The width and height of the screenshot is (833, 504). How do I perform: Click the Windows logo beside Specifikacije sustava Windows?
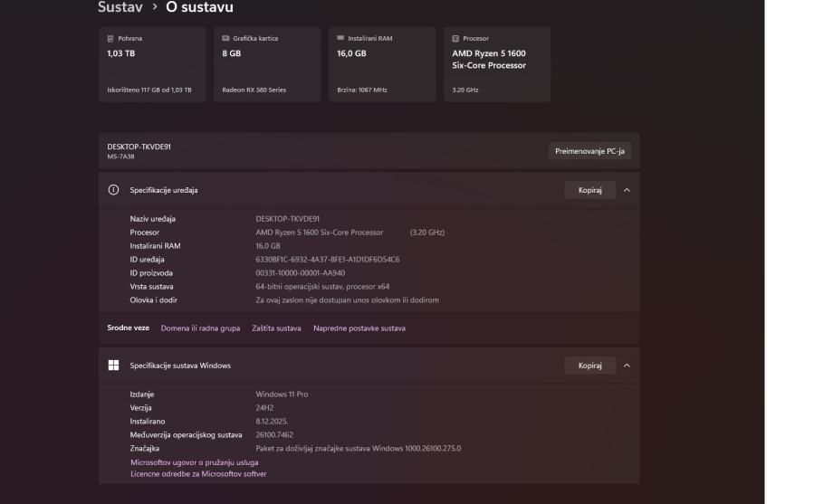point(113,365)
